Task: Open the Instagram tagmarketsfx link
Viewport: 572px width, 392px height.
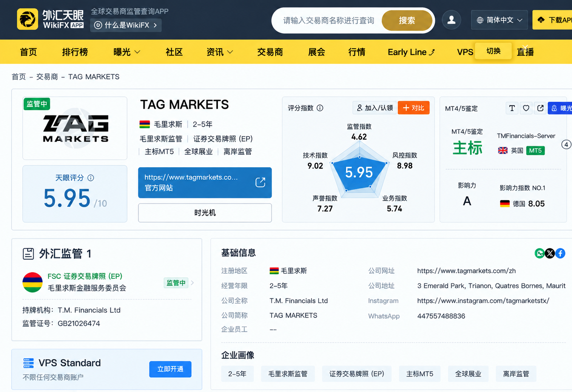Action: click(483, 301)
